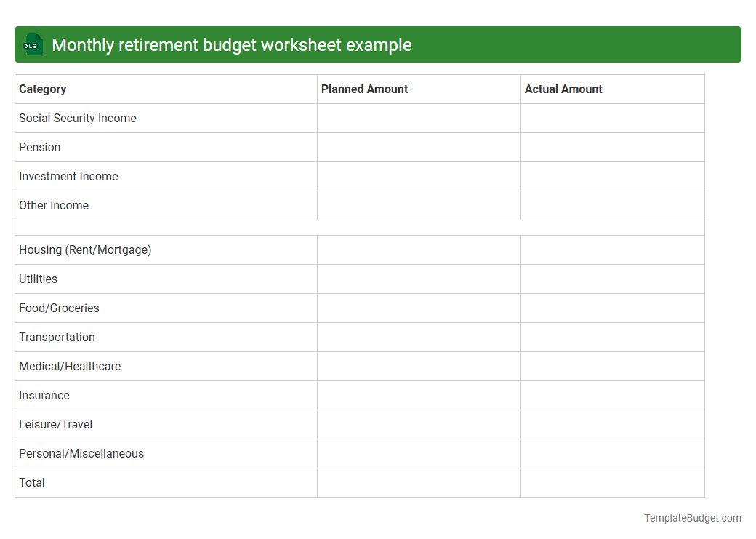The image size is (756, 539).
Task: Click the Planned Amount column header
Action: pos(364,89)
